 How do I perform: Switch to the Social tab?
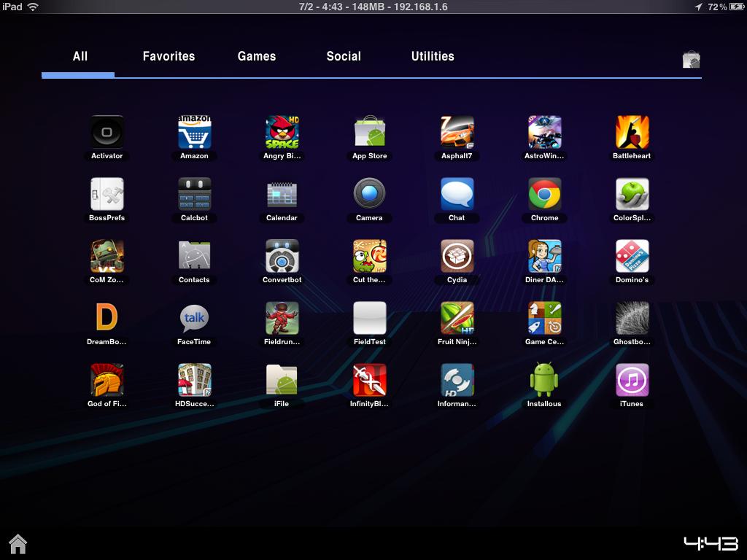[344, 56]
